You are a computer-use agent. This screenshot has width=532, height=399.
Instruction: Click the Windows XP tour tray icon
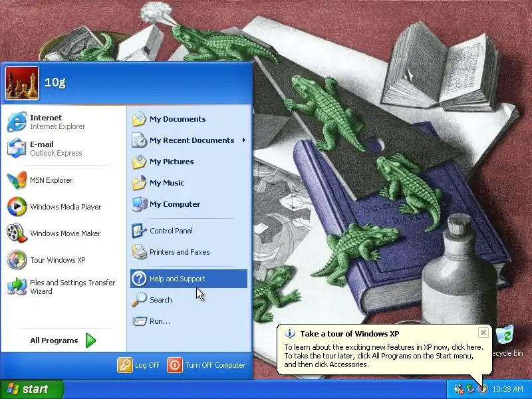coord(482,389)
